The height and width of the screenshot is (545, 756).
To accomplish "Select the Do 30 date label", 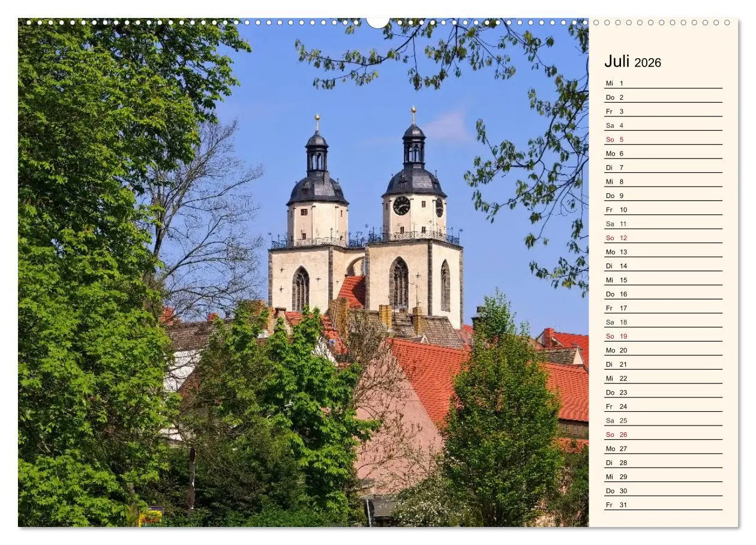I will tap(615, 490).
